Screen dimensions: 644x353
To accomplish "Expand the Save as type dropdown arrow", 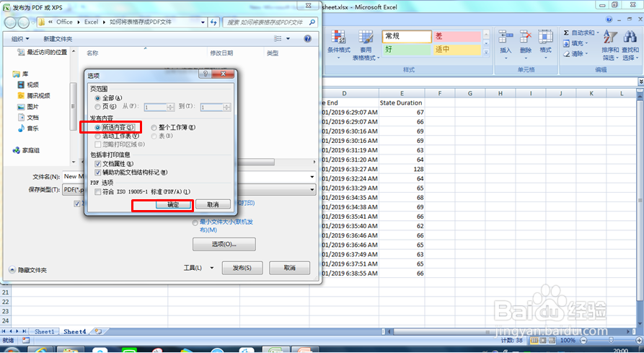I will click(x=312, y=189).
